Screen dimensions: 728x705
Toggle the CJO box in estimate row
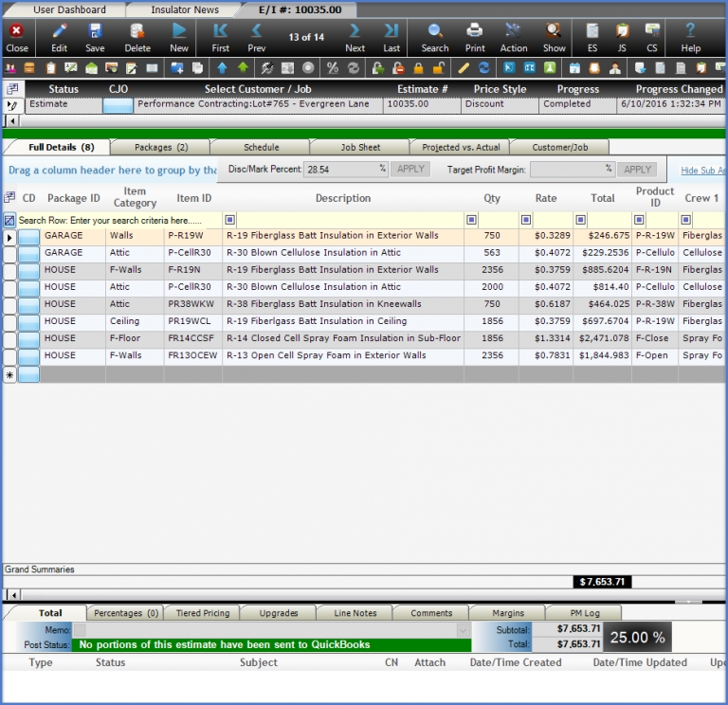point(118,105)
